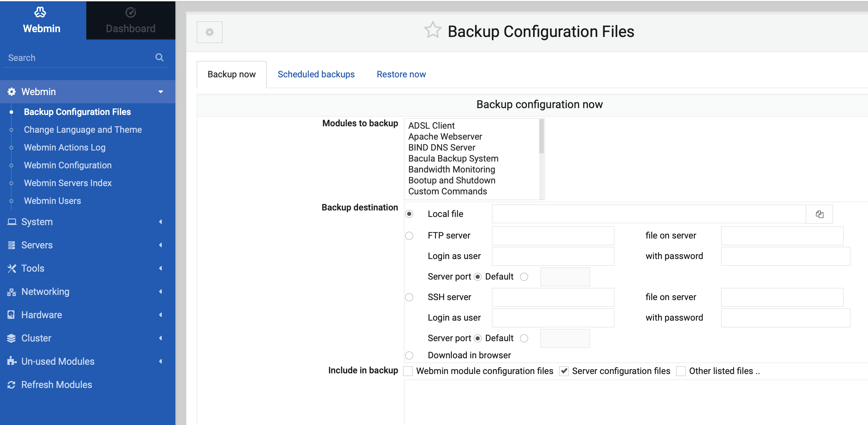
Task: Choose Default SSH server port
Action: tap(478, 338)
